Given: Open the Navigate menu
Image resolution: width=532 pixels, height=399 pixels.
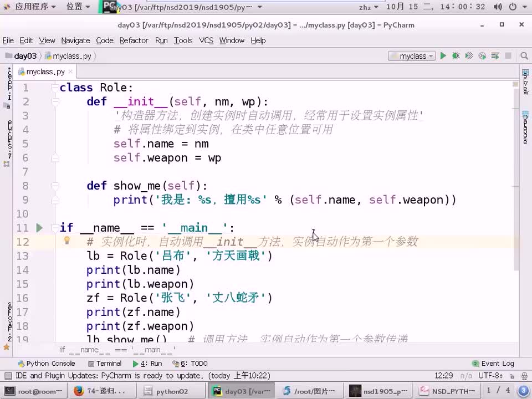Looking at the screenshot, I should click(x=75, y=40).
